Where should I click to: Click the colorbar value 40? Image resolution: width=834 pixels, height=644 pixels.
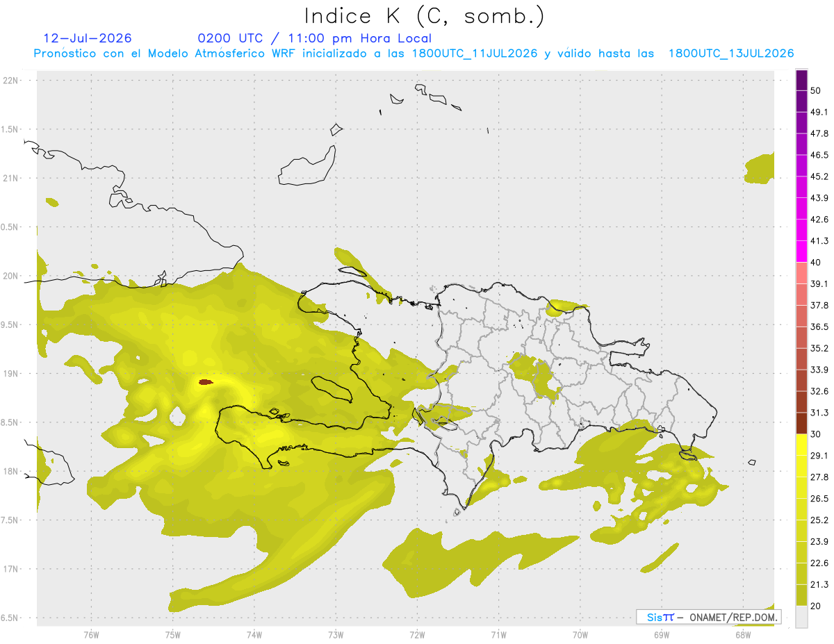coord(816,263)
